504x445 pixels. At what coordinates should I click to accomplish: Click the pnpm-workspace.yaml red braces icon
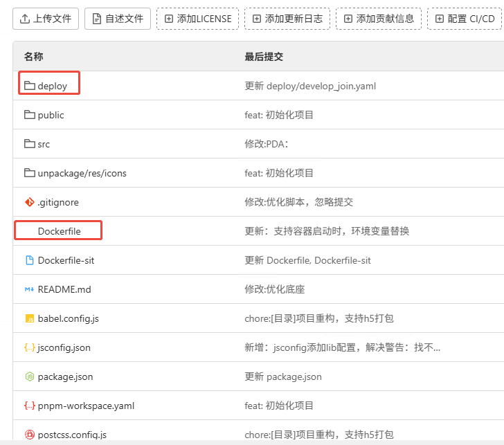click(x=30, y=406)
